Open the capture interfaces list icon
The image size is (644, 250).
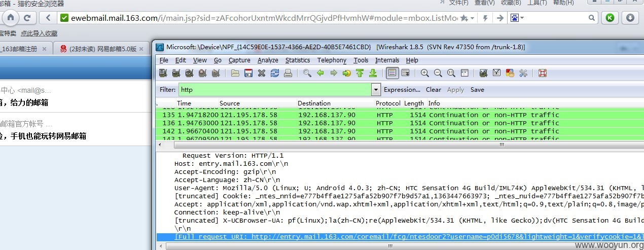tap(163, 73)
